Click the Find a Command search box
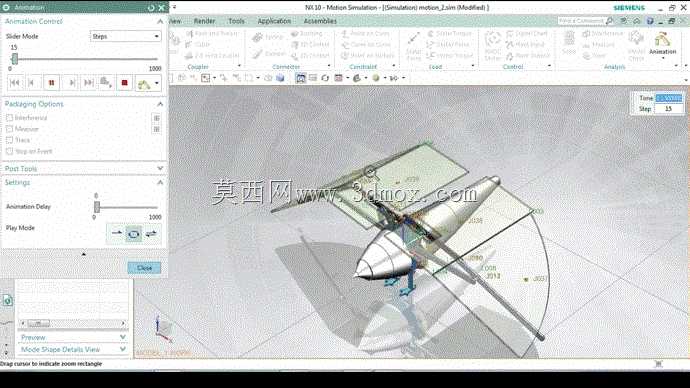 coord(581,21)
